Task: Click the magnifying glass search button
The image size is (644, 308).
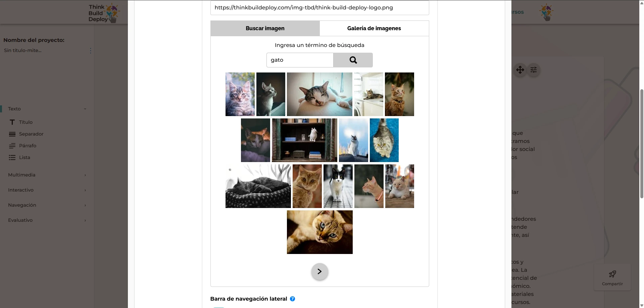Action: 353,60
